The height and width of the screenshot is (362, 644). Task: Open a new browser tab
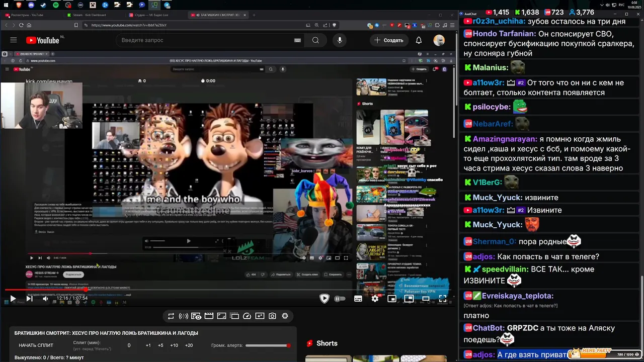tap(255, 15)
